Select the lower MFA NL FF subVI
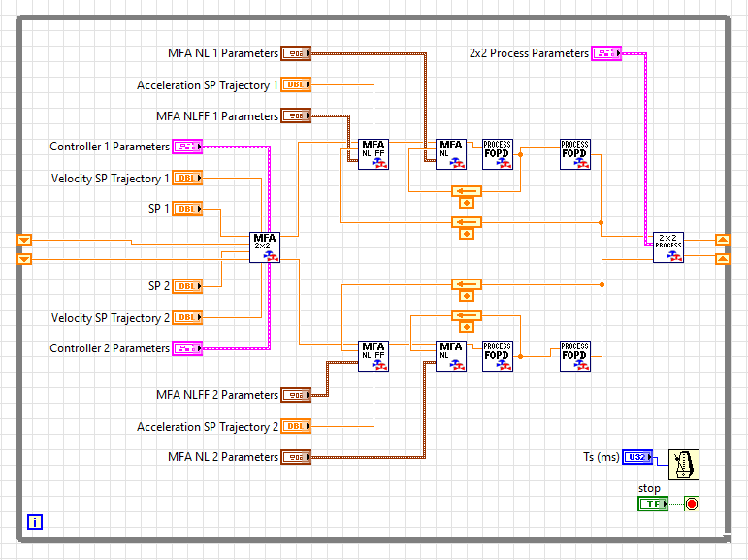This screenshot has height=560, width=748. [x=374, y=355]
